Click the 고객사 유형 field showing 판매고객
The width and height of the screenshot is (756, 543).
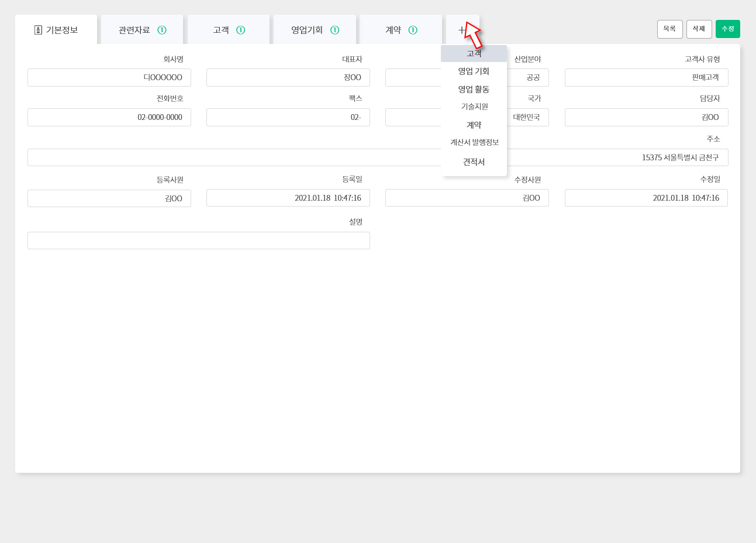pos(647,77)
